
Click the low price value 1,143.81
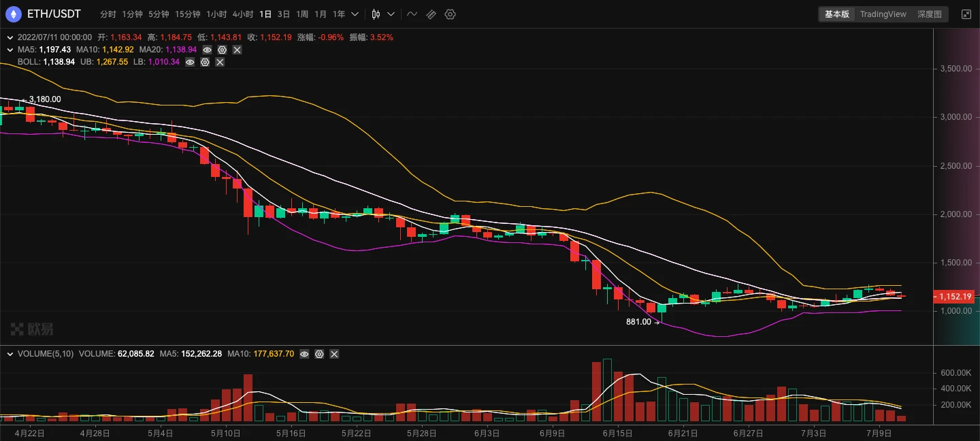pos(225,37)
